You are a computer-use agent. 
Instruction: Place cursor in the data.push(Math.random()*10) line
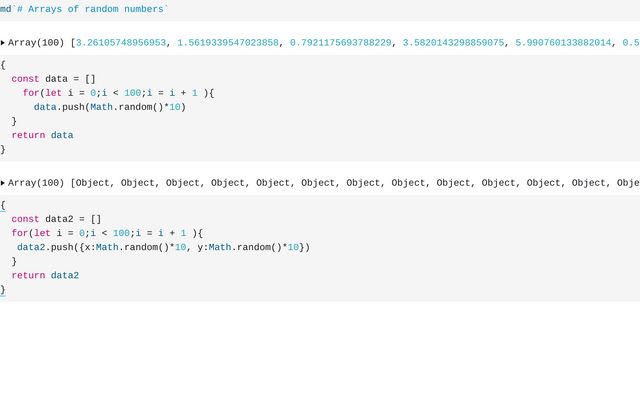[109, 107]
